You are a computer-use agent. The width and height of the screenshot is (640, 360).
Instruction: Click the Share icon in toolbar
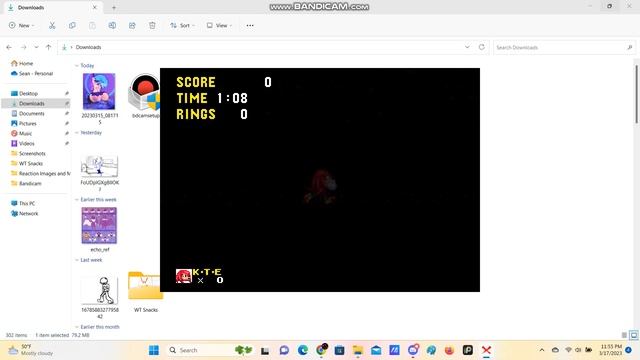tap(132, 25)
